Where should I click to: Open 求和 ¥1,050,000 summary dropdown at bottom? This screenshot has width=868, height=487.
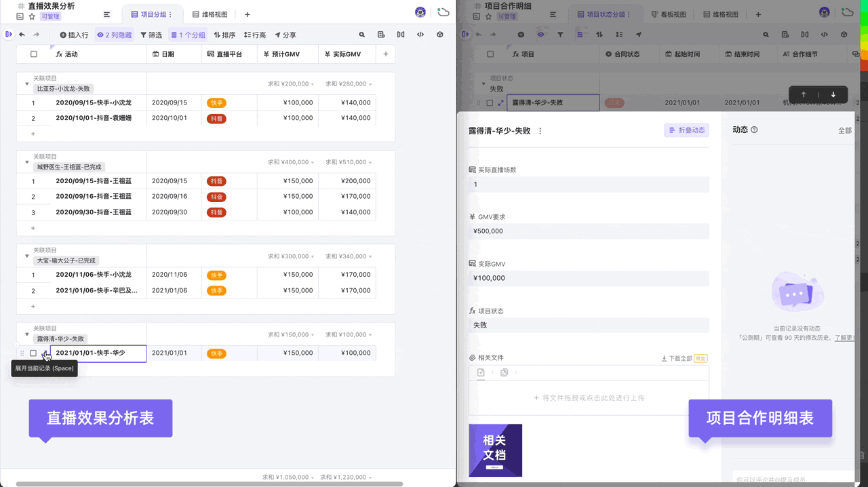[288, 478]
